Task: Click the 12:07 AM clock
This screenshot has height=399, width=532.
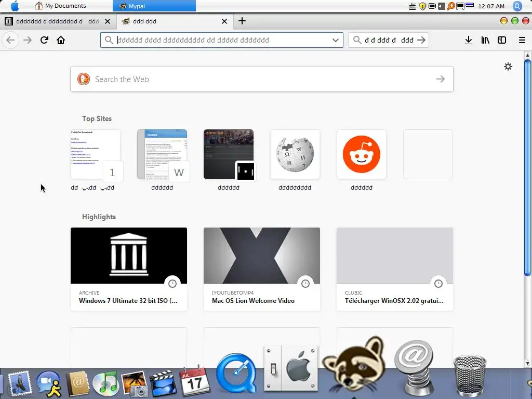Action: click(491, 6)
